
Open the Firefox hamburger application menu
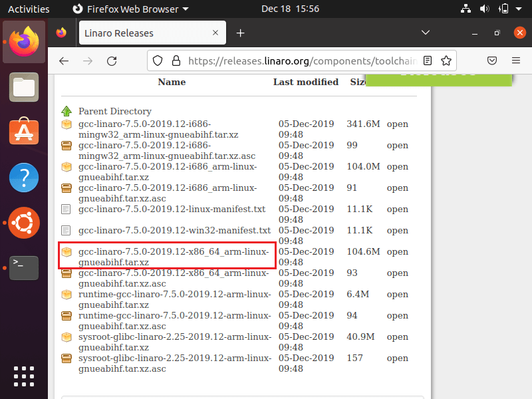click(x=516, y=61)
